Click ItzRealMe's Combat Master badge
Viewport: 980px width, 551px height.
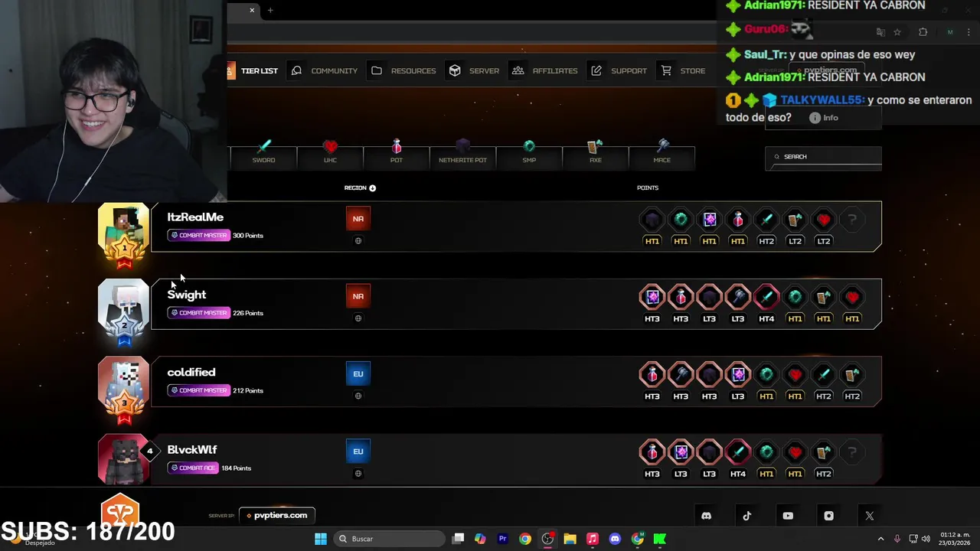pyautogui.click(x=199, y=236)
